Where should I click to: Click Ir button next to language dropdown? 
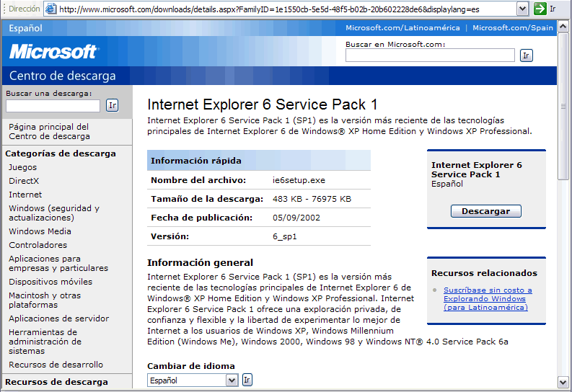click(x=247, y=380)
